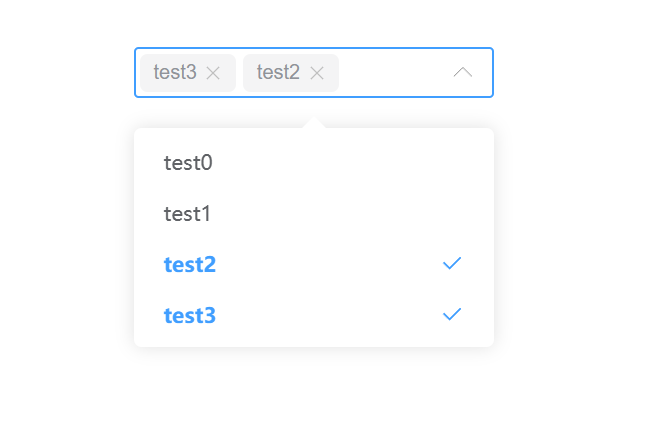Click the test2 tag label text
The image size is (670, 438).
(278, 73)
